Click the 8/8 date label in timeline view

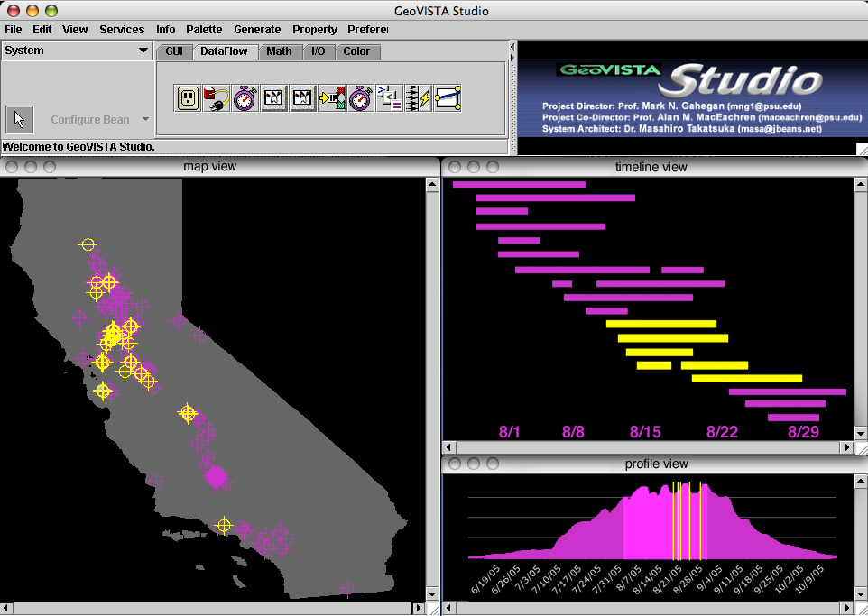pos(573,432)
